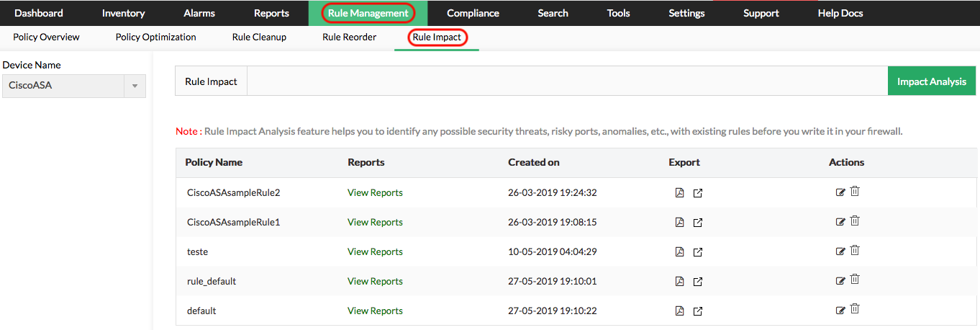Screen dimensions: 980x330
Task: Click the Impact Analysis button
Action: pos(931,81)
